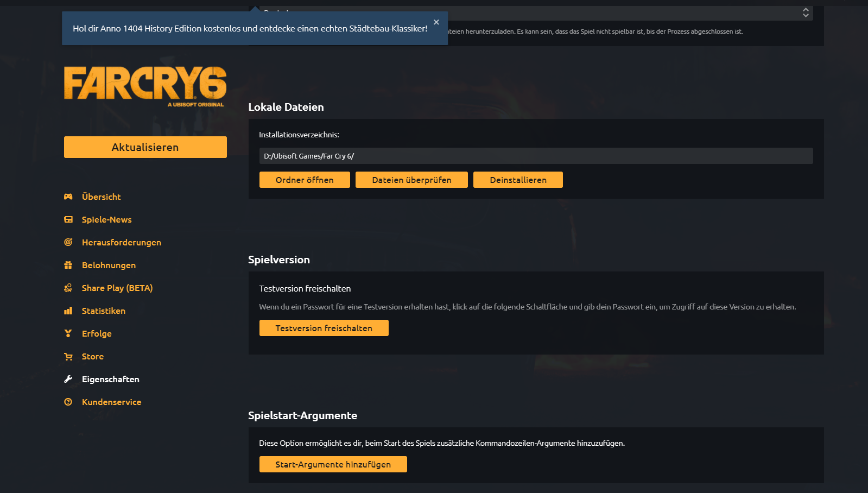Viewport: 868px width, 493px height.
Task: Click the Übersicht gamepad icon
Action: click(x=68, y=197)
